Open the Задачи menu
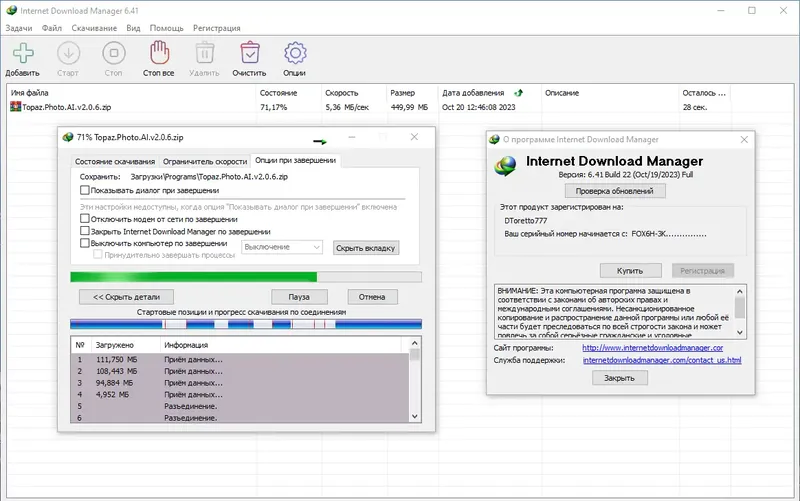The height and width of the screenshot is (501, 800). coord(19,28)
